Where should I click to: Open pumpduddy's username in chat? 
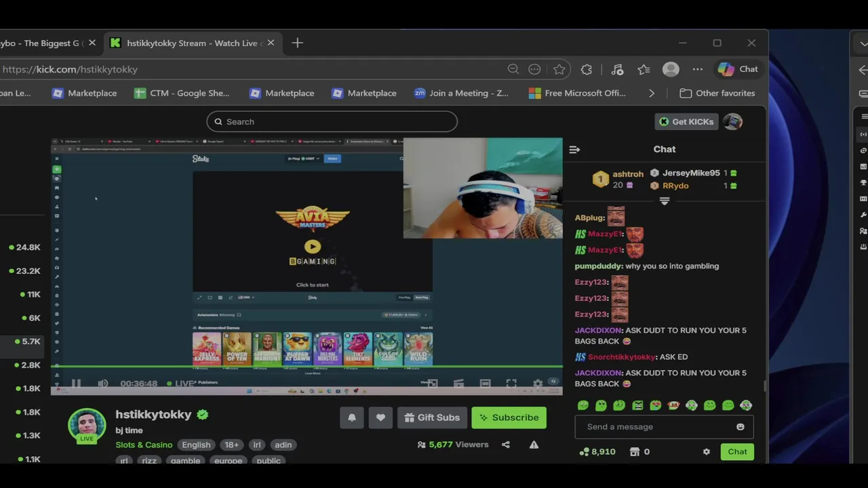click(x=598, y=266)
